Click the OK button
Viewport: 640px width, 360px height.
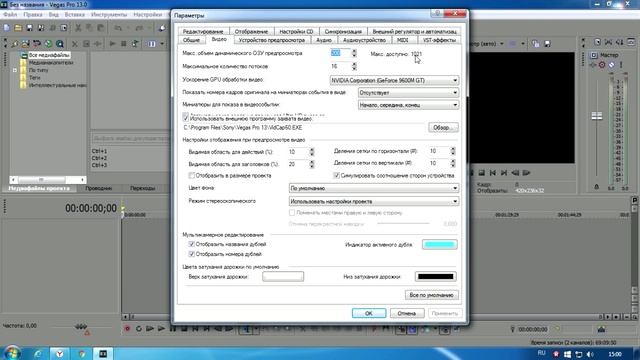click(369, 313)
